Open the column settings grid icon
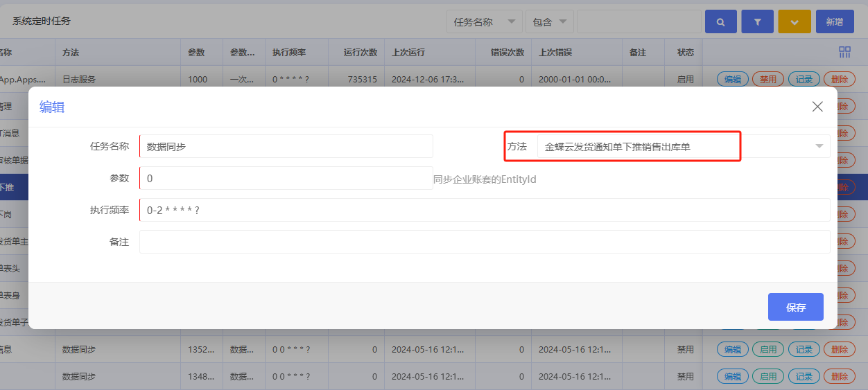868x390 pixels. tap(844, 53)
